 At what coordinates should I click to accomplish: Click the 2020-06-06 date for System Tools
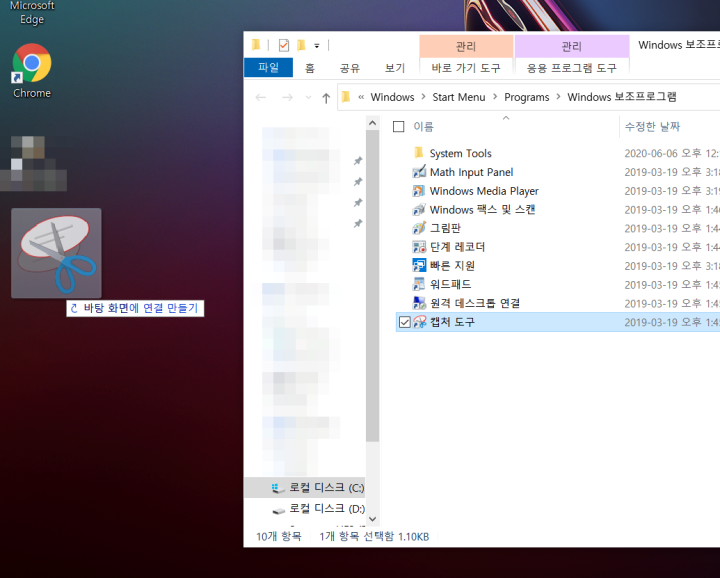(672, 153)
